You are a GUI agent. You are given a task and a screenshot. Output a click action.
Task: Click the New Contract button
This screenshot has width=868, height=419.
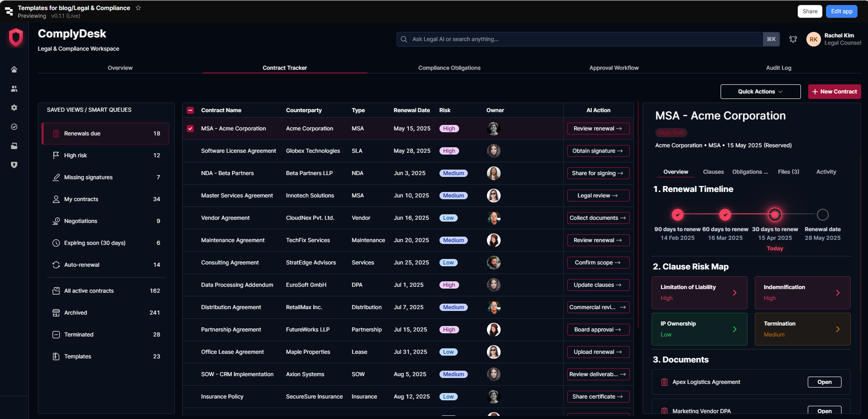tap(834, 92)
